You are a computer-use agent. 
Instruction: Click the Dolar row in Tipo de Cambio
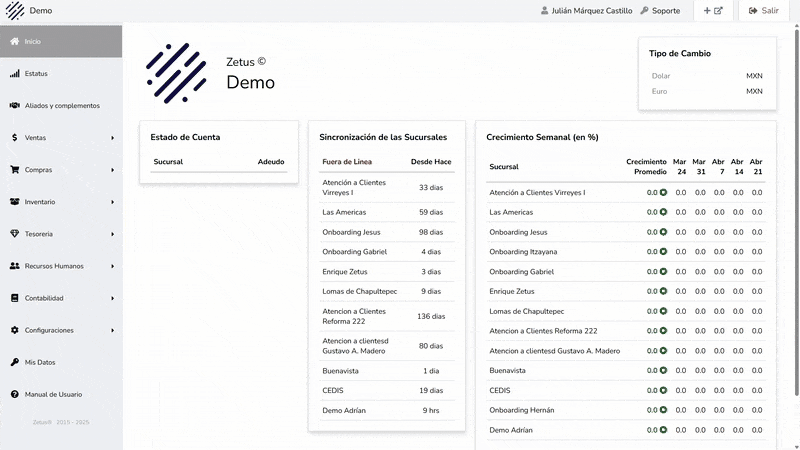[707, 76]
